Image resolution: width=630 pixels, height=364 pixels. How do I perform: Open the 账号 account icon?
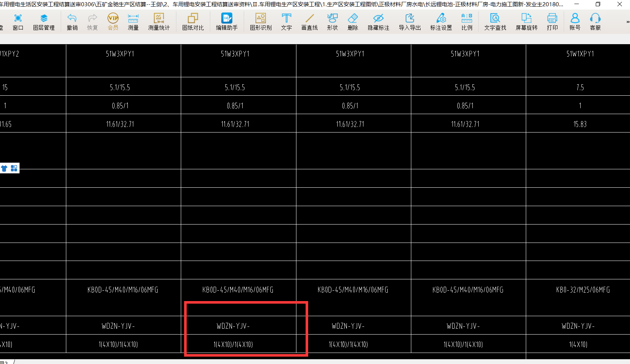tap(575, 22)
